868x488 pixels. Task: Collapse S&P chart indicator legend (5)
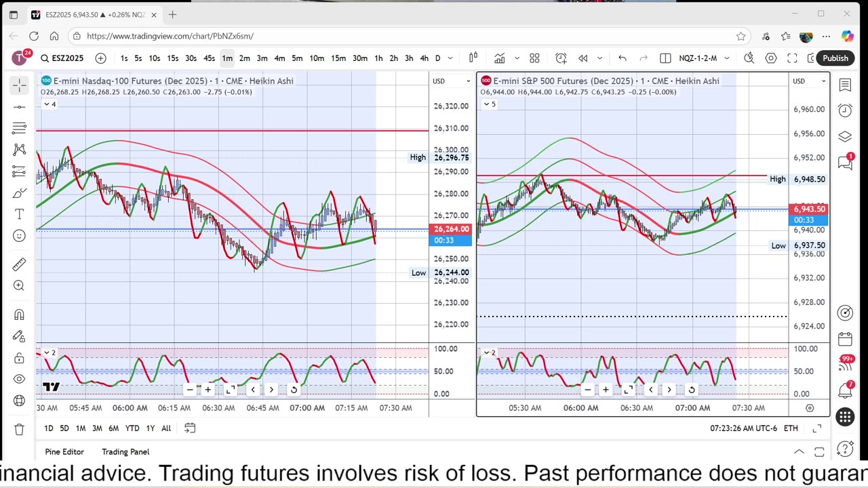click(x=490, y=104)
